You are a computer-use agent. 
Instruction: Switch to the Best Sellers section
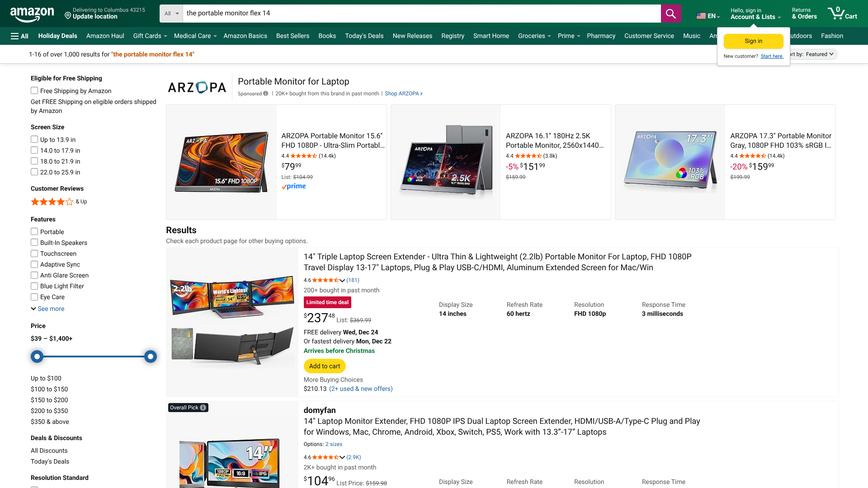click(292, 36)
